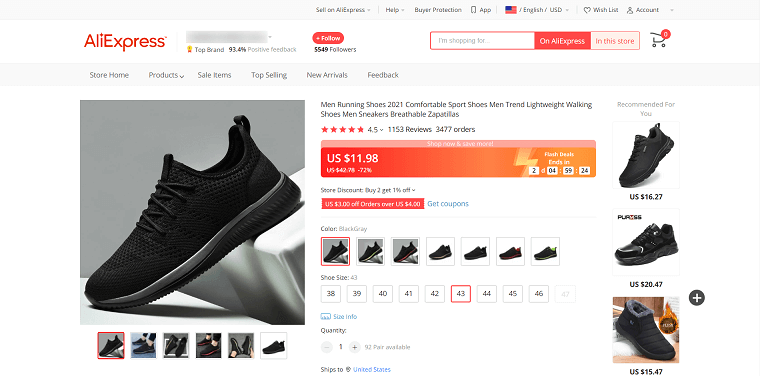Viewport: 760px width, 376px height.
Task: Select the third gallery thumbnail
Action: 176,345
